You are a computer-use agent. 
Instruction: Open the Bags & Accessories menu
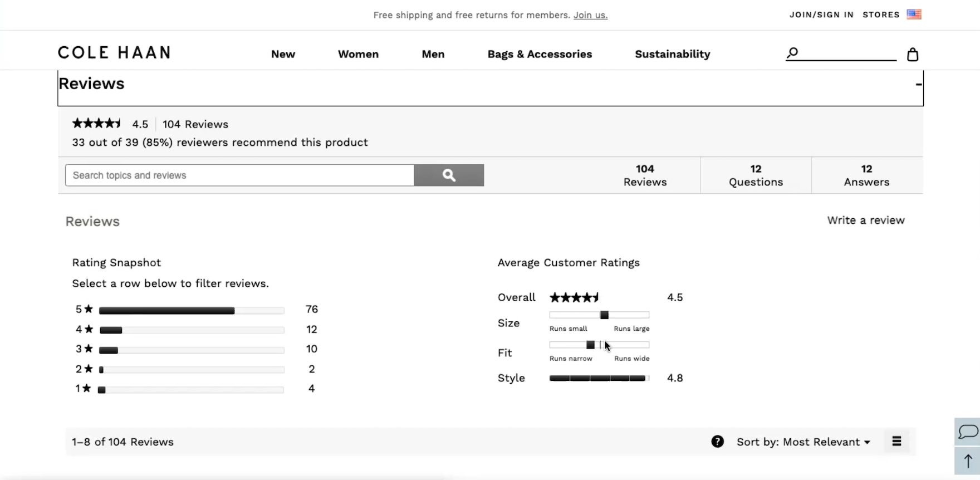pyautogui.click(x=539, y=54)
